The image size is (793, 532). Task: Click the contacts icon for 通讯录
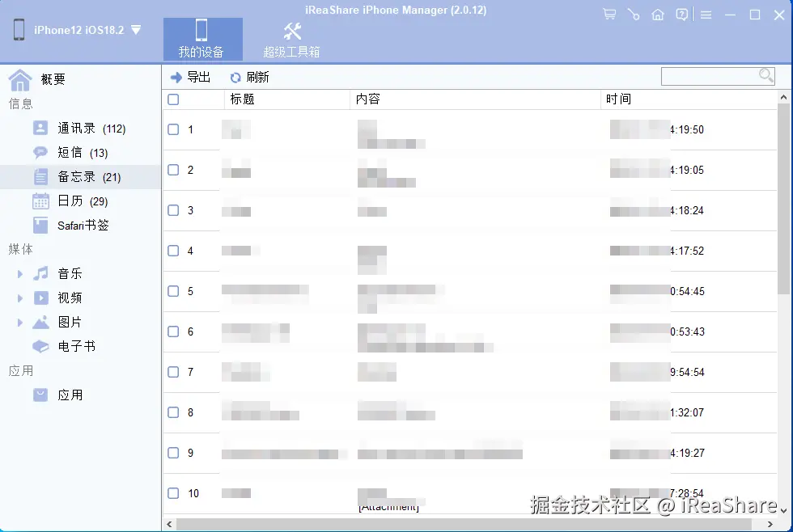[40, 128]
